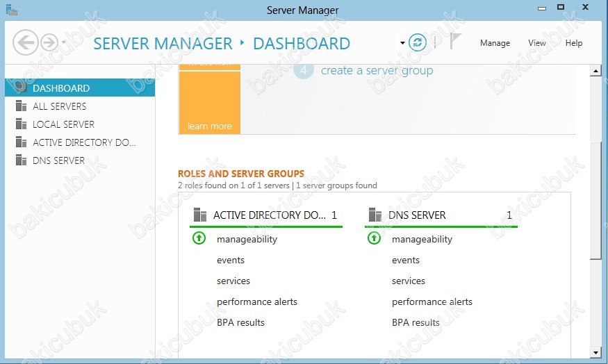Open the Help menu
The width and height of the screenshot is (608, 364).
[x=573, y=43]
